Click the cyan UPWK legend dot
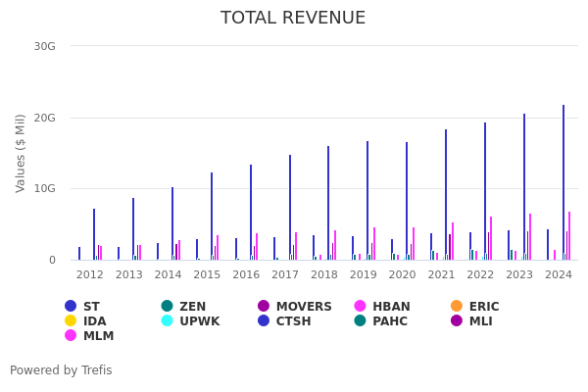The image size is (588, 392). 168,321
